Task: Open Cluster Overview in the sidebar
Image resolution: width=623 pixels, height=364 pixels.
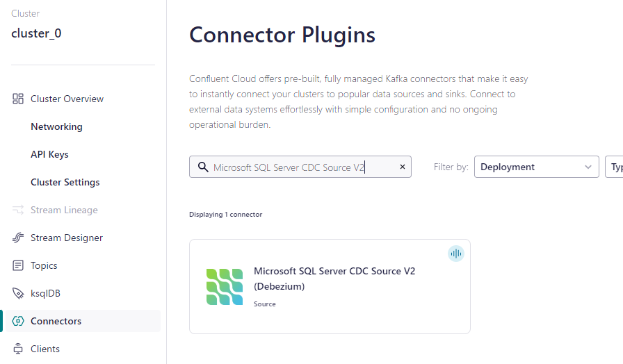Action: tap(67, 99)
